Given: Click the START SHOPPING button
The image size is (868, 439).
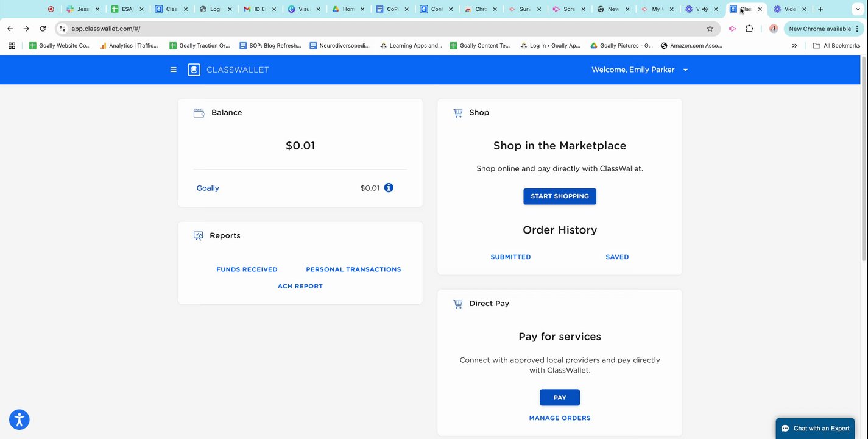Looking at the screenshot, I should pyautogui.click(x=559, y=196).
